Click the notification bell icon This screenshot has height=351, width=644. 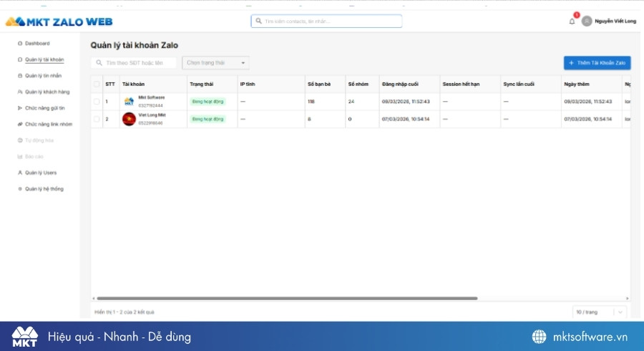pos(572,21)
